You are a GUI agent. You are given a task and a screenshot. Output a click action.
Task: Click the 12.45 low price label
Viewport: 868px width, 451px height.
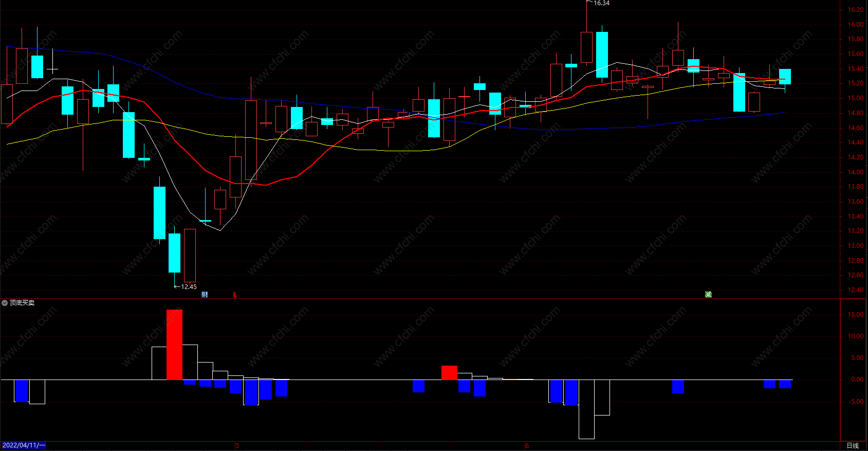[x=189, y=287]
